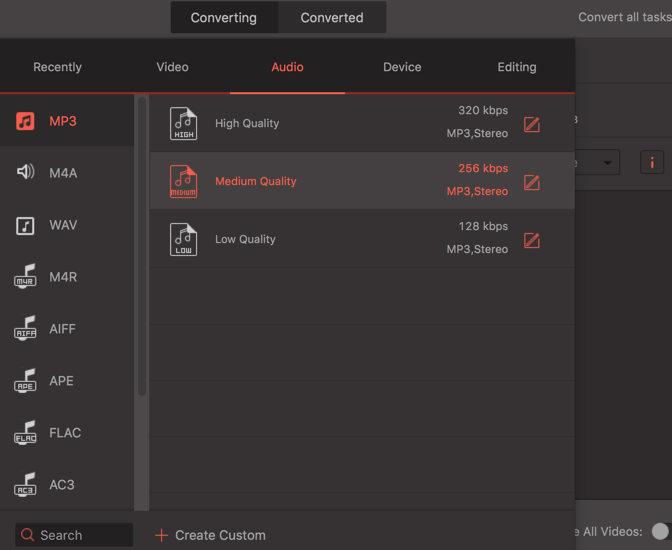Image resolution: width=672 pixels, height=550 pixels.
Task: Switch to the Converted section
Action: (x=332, y=17)
